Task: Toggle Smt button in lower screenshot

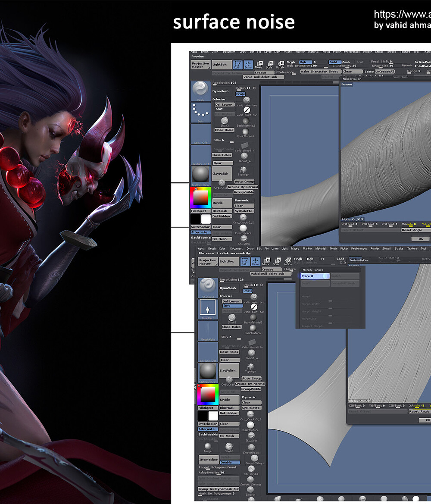Action: (232, 306)
